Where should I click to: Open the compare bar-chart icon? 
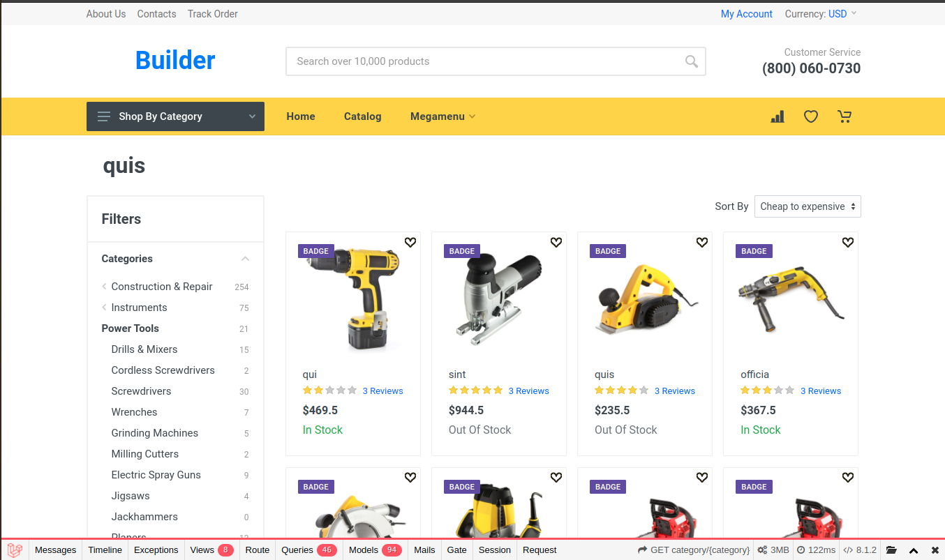(777, 116)
